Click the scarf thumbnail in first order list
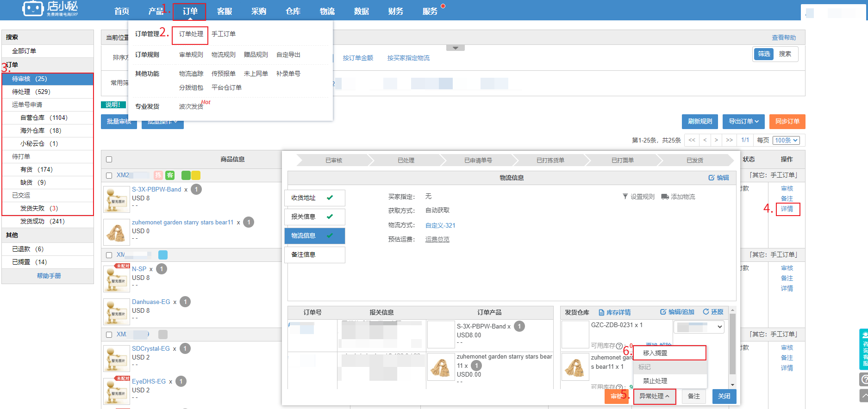The height and width of the screenshot is (409, 868). click(x=116, y=232)
